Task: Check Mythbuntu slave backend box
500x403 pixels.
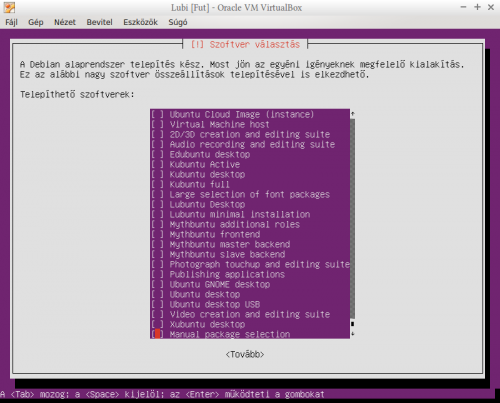Action: pyautogui.click(x=157, y=254)
